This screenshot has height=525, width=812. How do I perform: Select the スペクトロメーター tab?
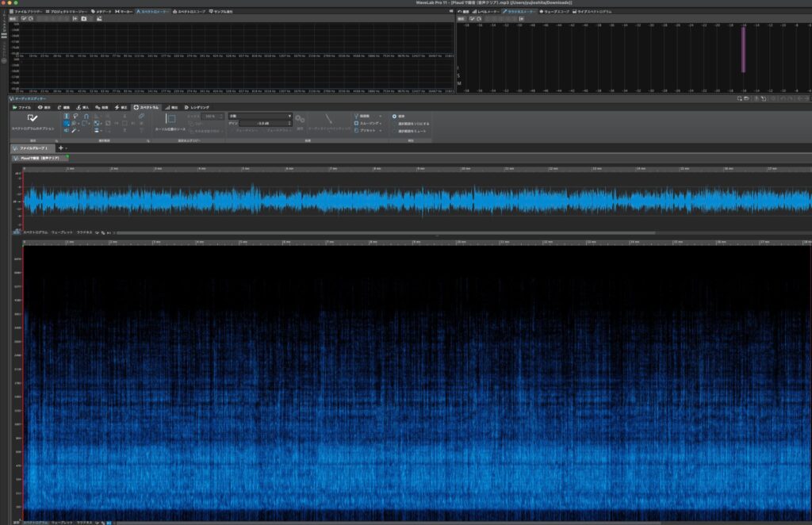[x=153, y=11]
